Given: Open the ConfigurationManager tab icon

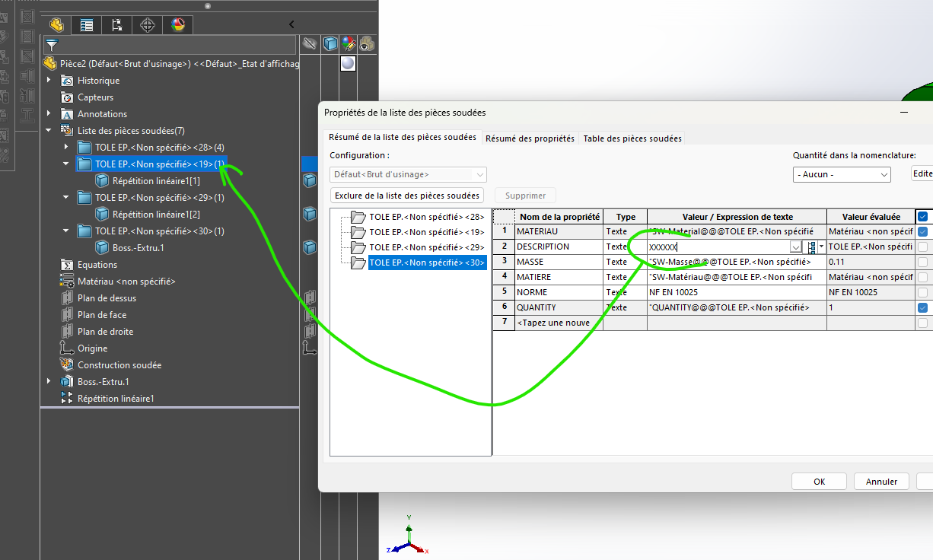Looking at the screenshot, I should click(117, 25).
